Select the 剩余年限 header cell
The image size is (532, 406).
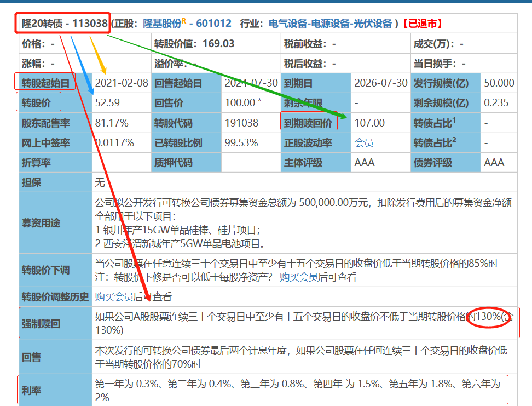[316, 102]
